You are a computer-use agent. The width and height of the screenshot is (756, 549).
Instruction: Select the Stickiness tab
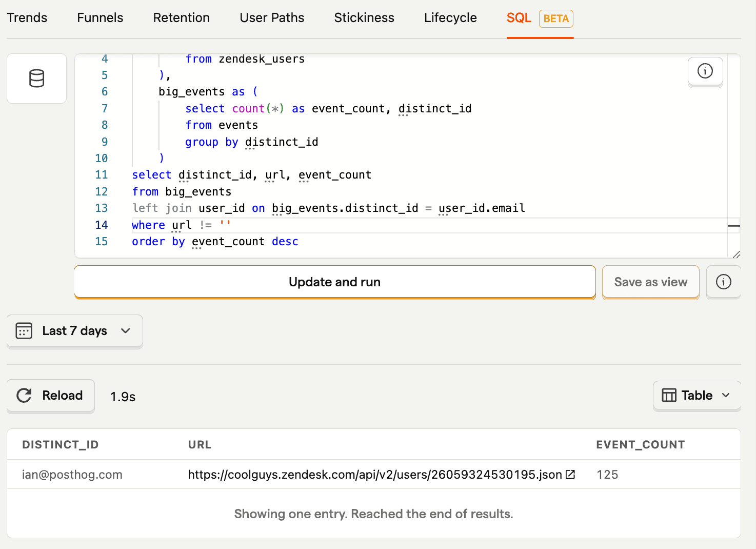pos(364,18)
